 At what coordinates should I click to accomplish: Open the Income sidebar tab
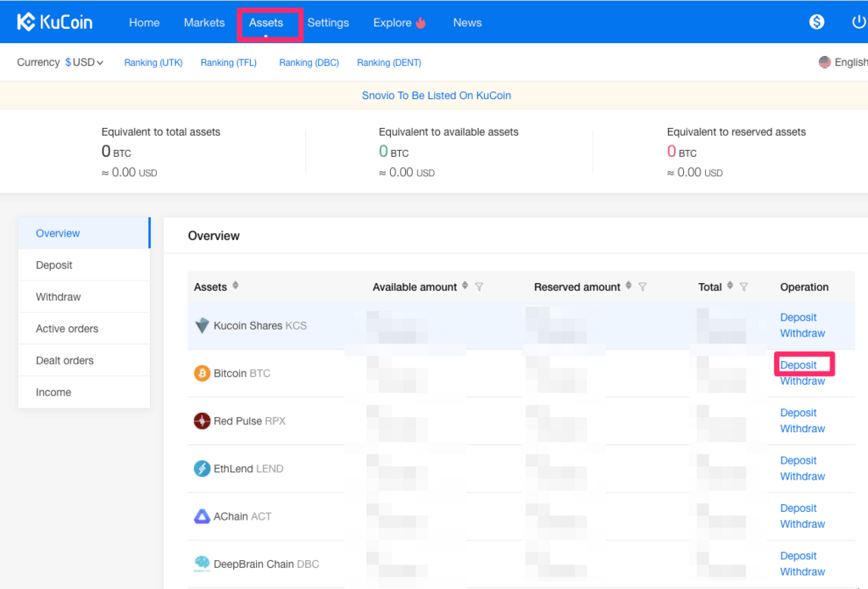click(x=84, y=392)
